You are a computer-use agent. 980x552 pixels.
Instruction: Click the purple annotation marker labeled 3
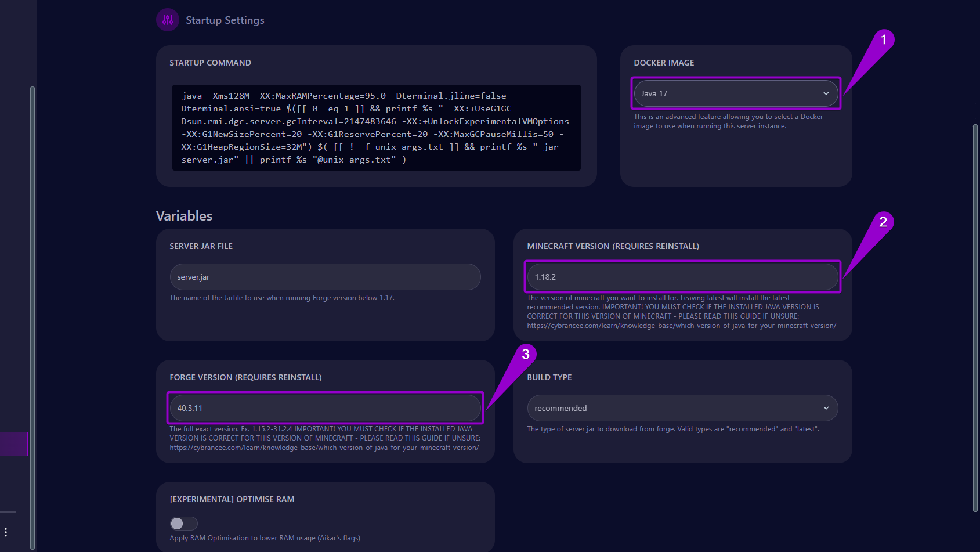pos(525,353)
